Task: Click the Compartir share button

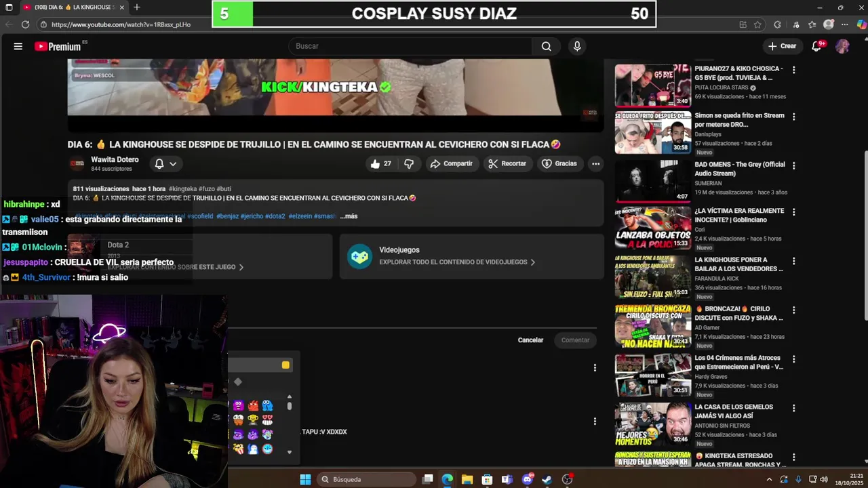Action: (x=452, y=163)
